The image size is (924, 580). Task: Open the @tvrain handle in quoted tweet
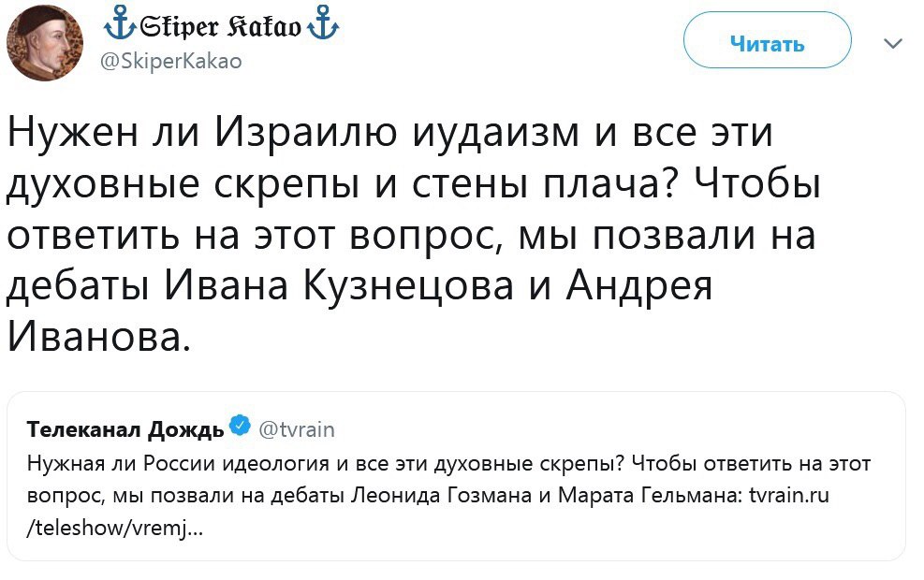click(x=295, y=429)
